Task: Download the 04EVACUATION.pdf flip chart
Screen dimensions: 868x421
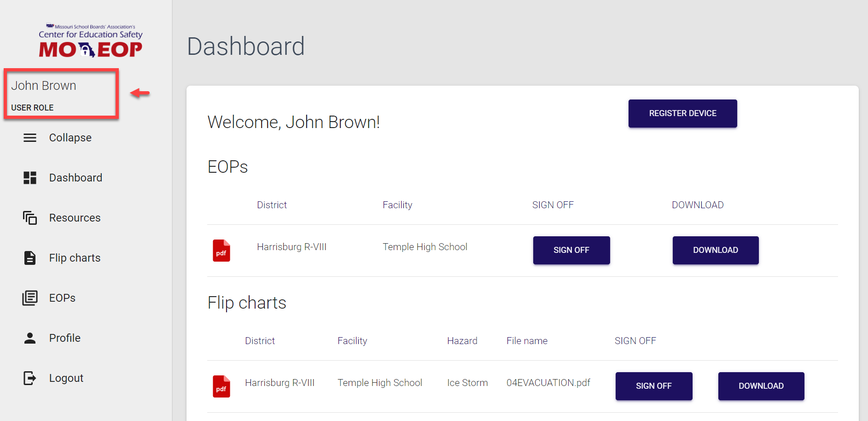Action: (x=761, y=386)
